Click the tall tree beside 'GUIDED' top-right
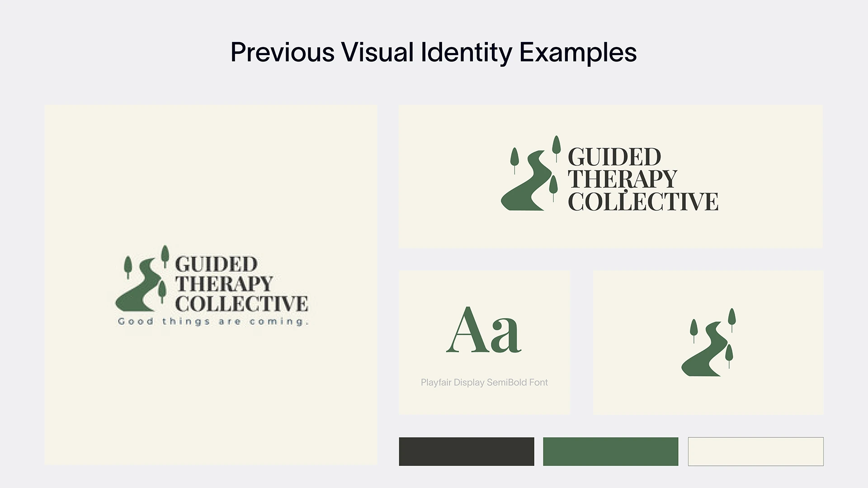The height and width of the screenshot is (488, 868). tap(557, 148)
